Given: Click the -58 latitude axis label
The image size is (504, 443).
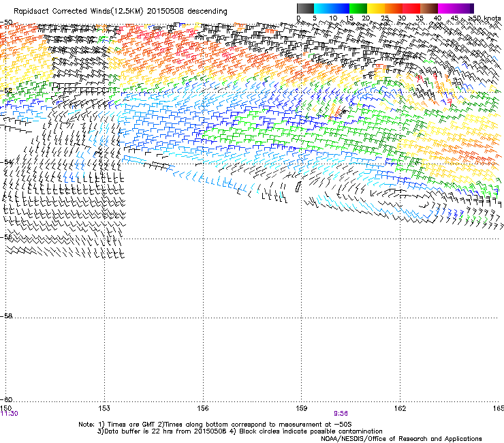Looking at the screenshot, I should [x=6, y=316].
